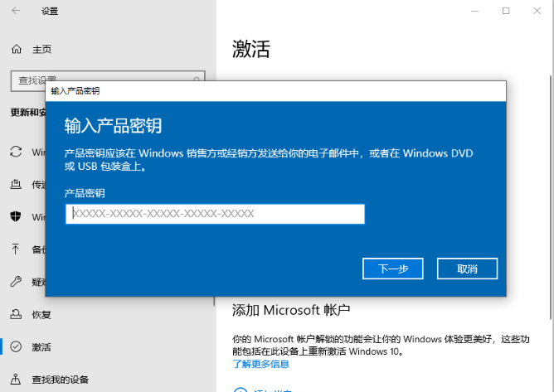
Task: Click the recovery icon beside 恢复
Action: pos(16,314)
